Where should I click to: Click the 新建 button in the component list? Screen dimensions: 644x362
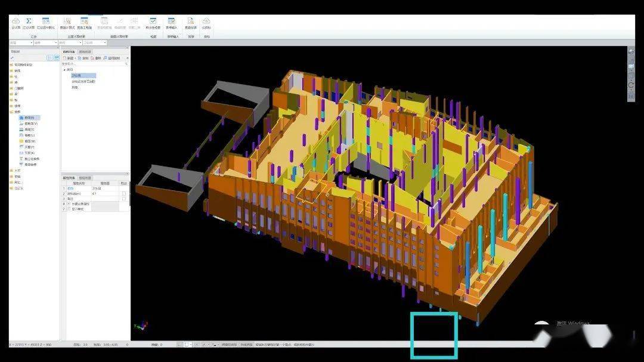coord(69,58)
